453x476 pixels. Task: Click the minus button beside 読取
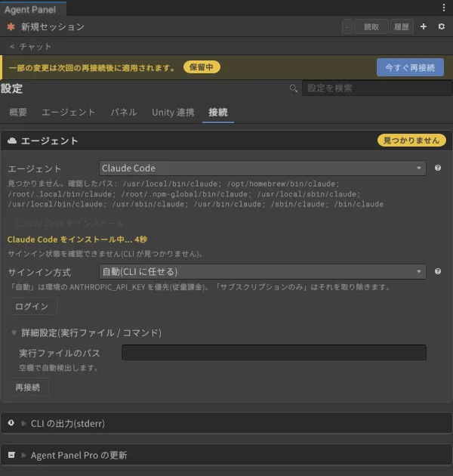[347, 26]
